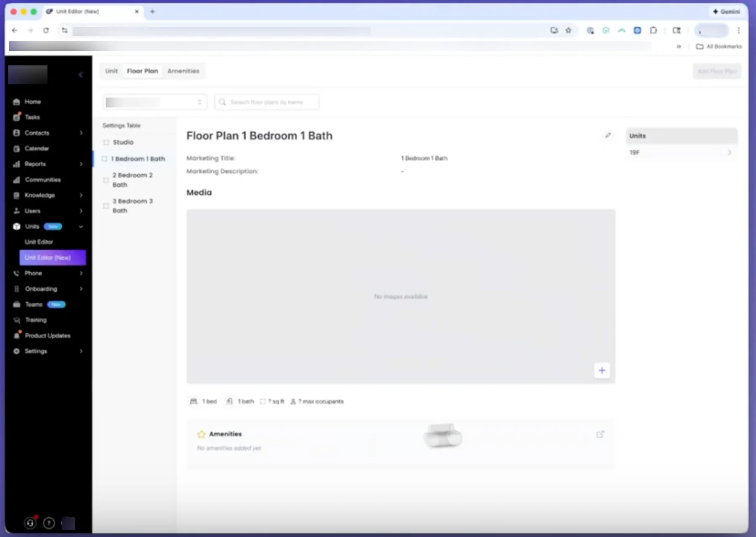The height and width of the screenshot is (537, 756).
Task: Open browser extensions puzzle icon
Action: tap(653, 30)
